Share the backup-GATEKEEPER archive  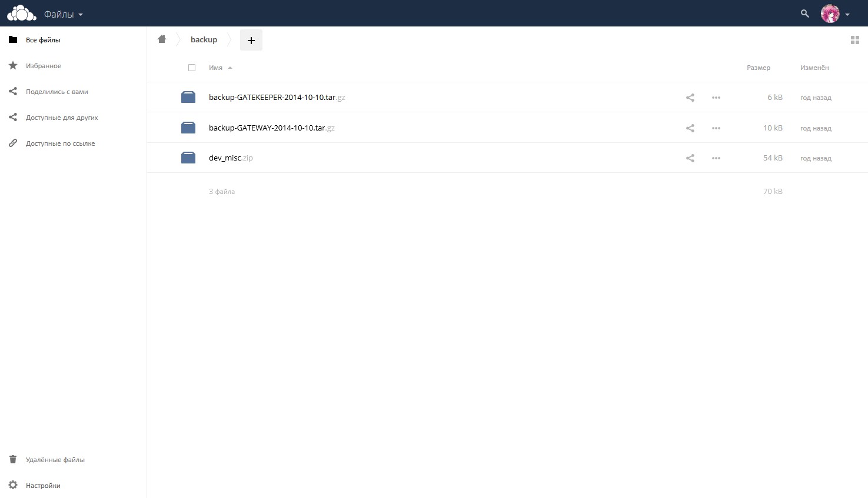(x=690, y=98)
